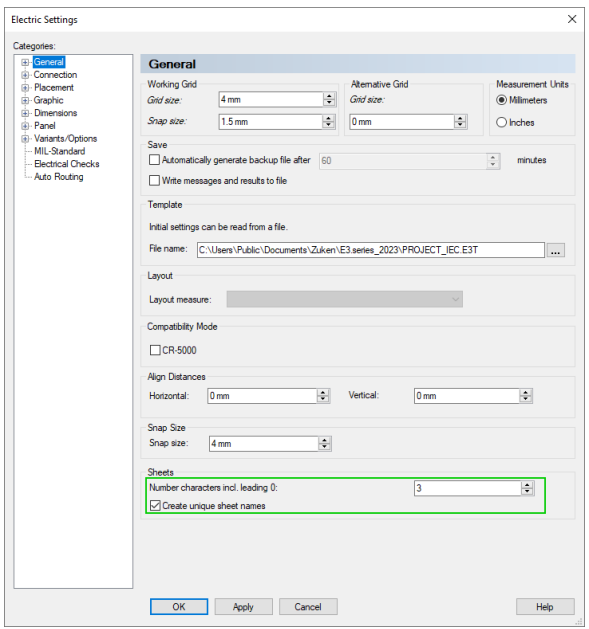Expand the Variants/Options tree node
This screenshot has height=629, width=589.
coord(25,139)
